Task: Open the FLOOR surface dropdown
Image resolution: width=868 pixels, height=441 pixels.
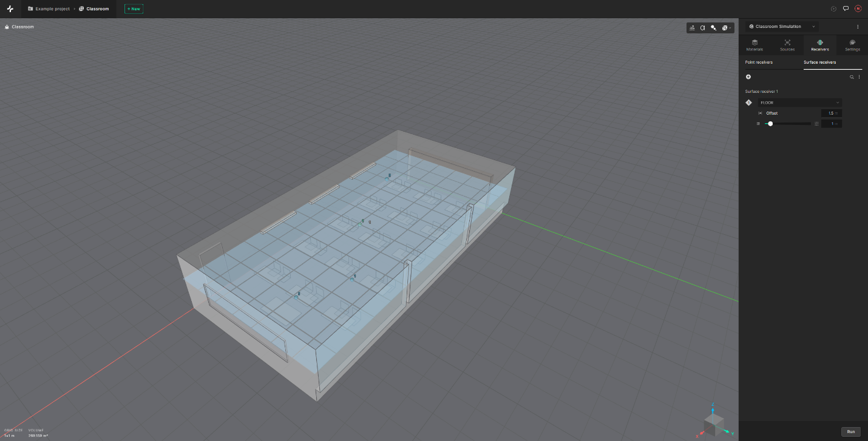Action: point(799,103)
